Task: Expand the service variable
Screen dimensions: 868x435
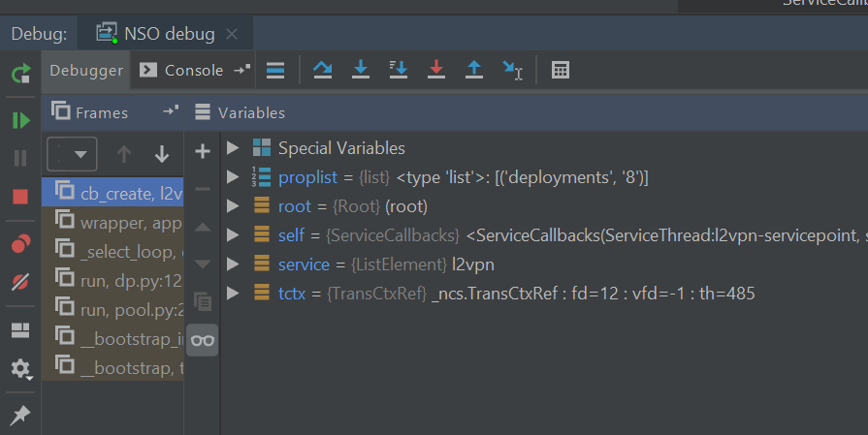Action: [233, 264]
